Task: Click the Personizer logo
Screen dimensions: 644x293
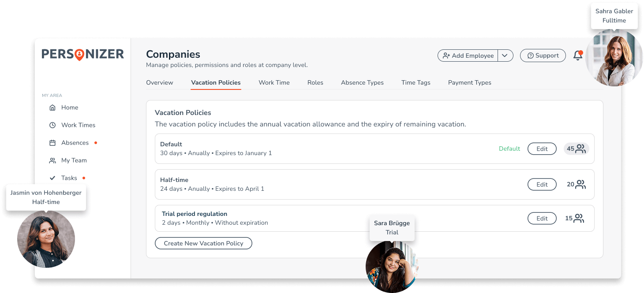Action: pos(82,54)
